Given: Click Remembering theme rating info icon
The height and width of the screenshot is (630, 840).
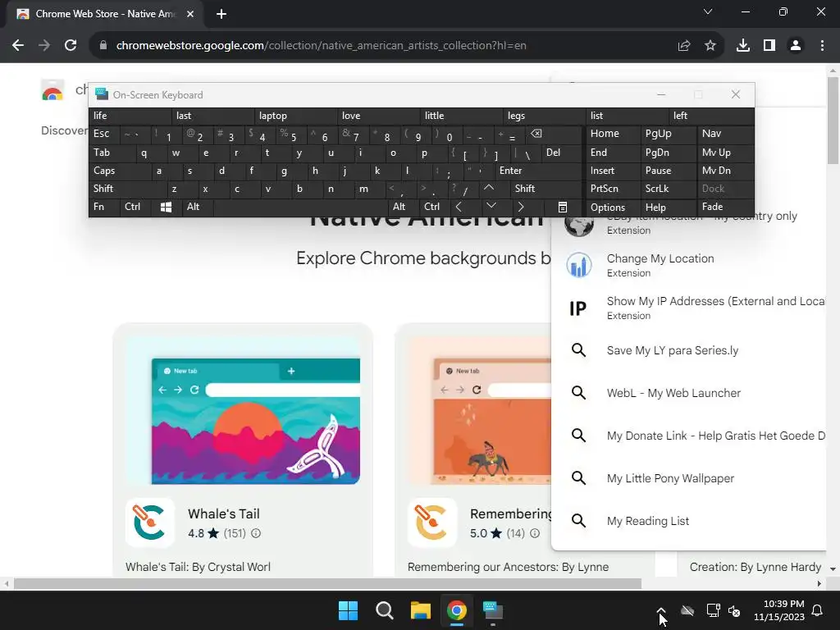Looking at the screenshot, I should [535, 533].
